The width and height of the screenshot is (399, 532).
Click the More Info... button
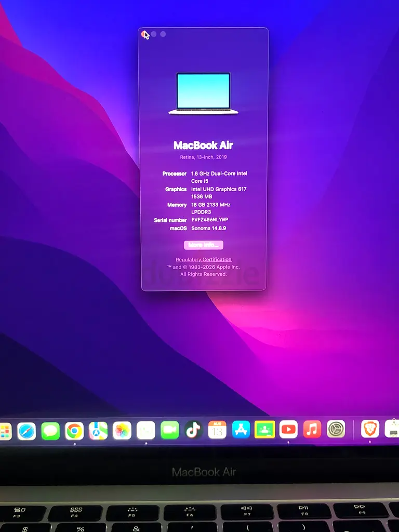204,245
